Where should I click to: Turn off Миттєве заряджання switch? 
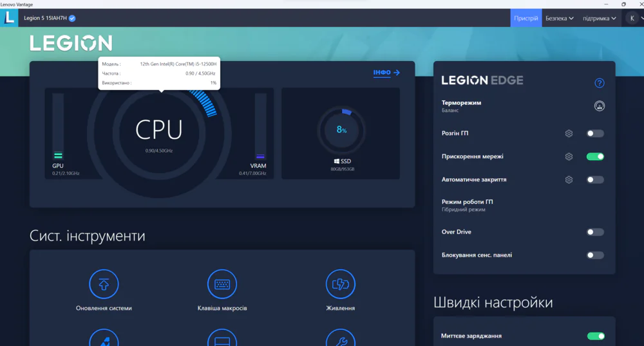tap(596, 336)
